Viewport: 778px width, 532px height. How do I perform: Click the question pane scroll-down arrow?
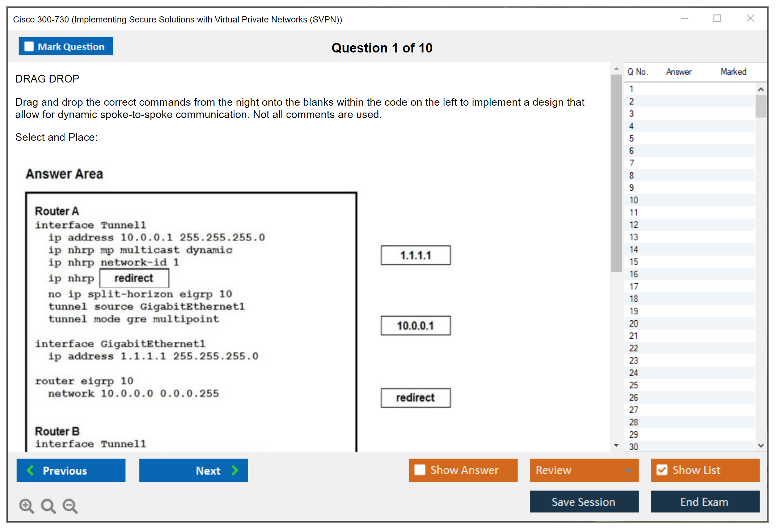click(616, 445)
